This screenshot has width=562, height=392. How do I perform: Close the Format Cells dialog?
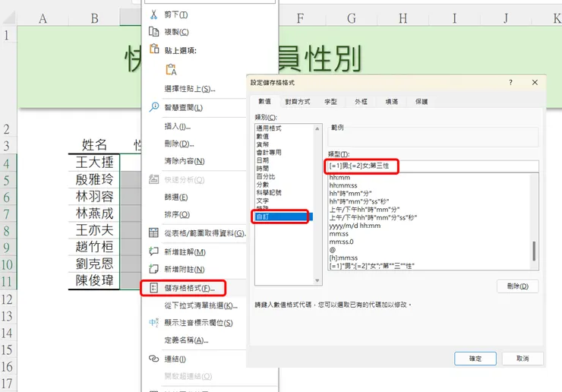(x=535, y=83)
